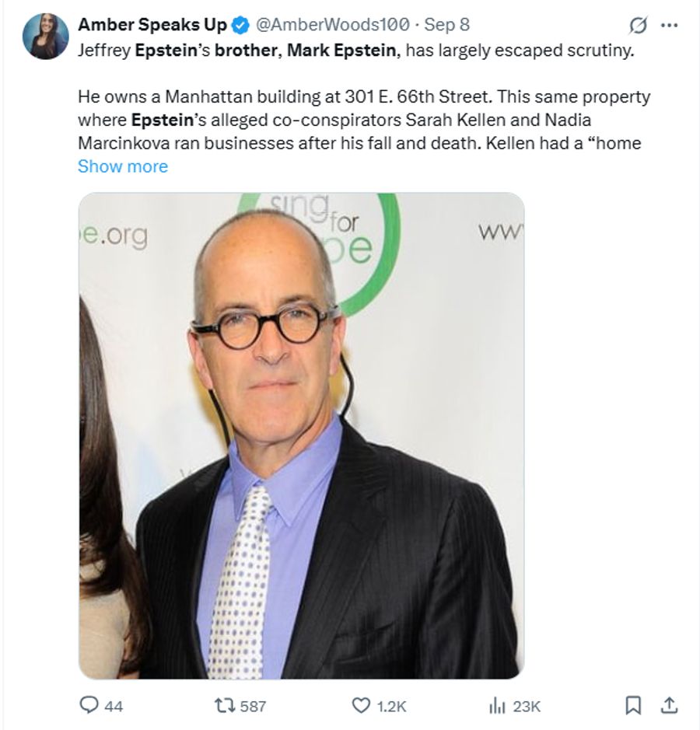Repost using the retweet arrows icon
This screenshot has height=730, width=700.
pos(226,706)
